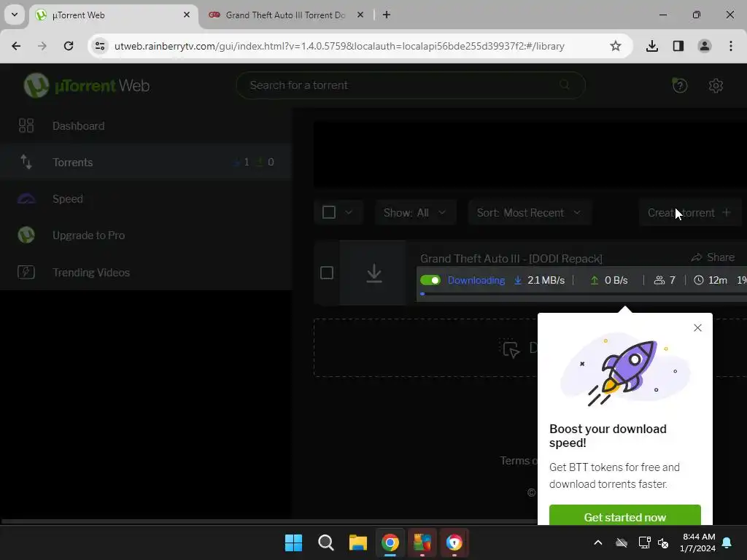This screenshot has width=747, height=560.
Task: Open settings via the gear icon
Action: tap(716, 86)
